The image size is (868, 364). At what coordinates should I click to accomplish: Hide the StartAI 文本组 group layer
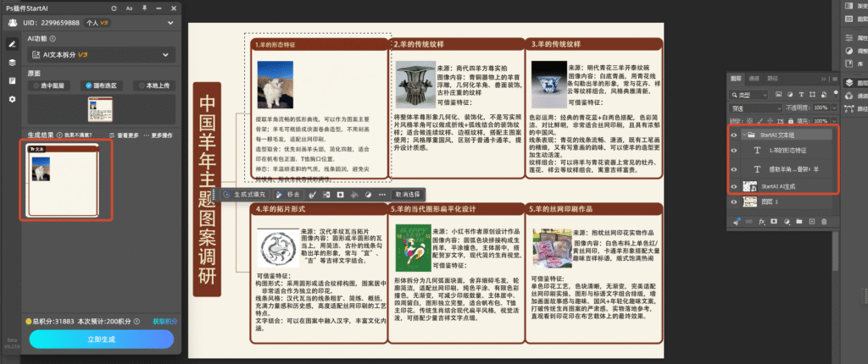pyautogui.click(x=734, y=135)
